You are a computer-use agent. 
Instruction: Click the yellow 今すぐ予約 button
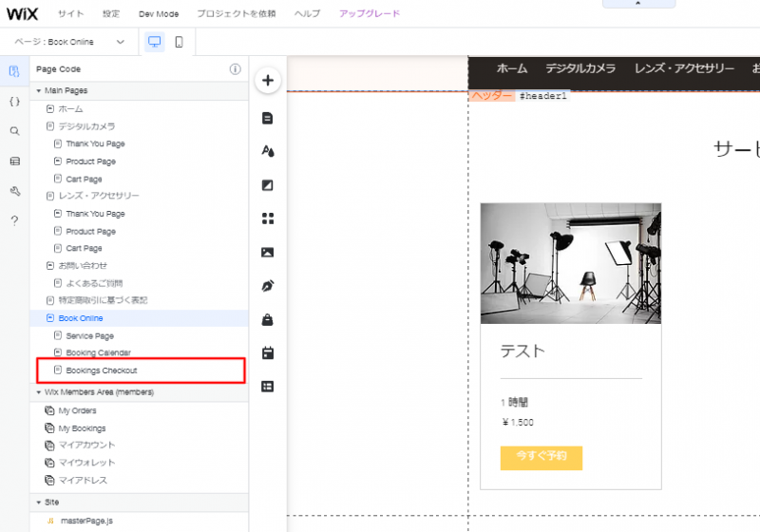point(541,457)
